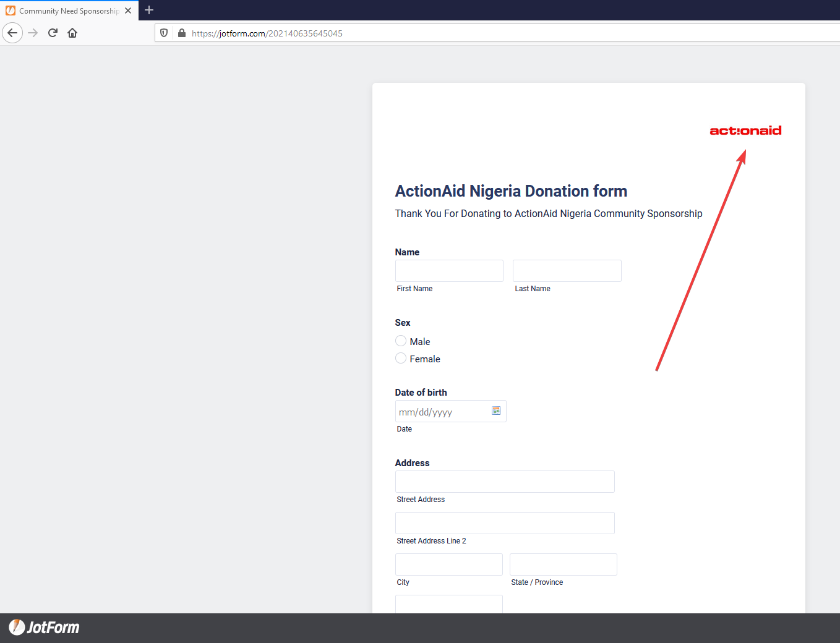
Task: Click the padlock security icon
Action: 181,33
